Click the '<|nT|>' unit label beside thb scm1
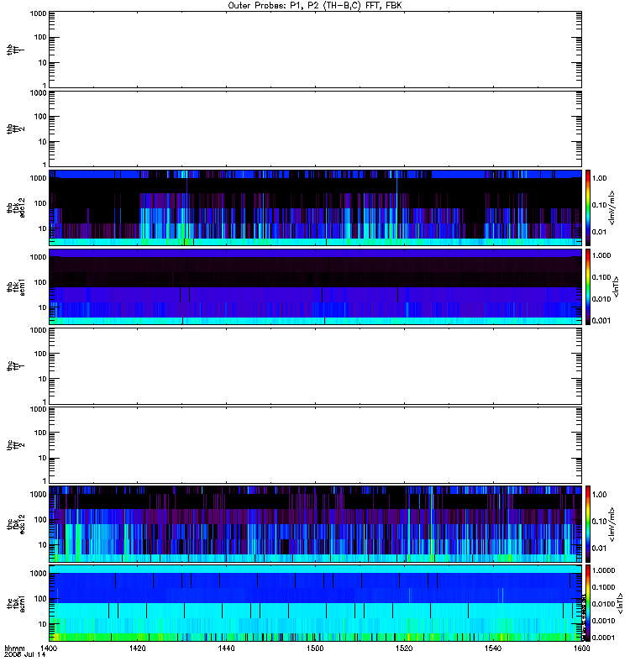630x672 pixels. (x=616, y=286)
